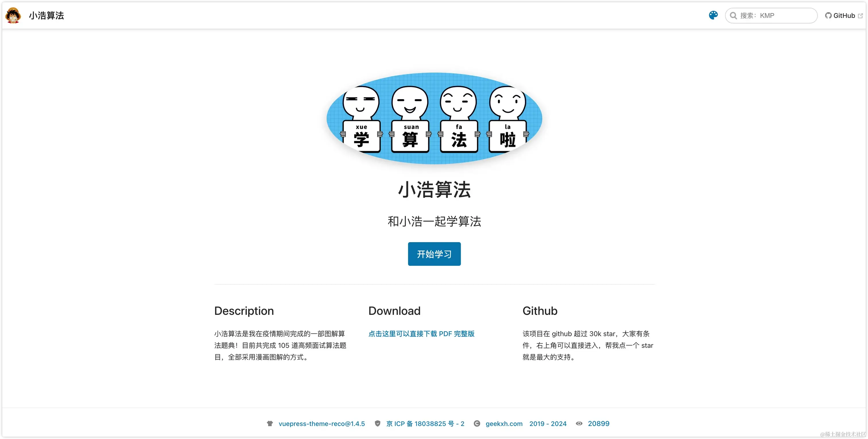This screenshot has height=439, width=868.
Task: Click the 20899 visitor count
Action: pyautogui.click(x=598, y=424)
